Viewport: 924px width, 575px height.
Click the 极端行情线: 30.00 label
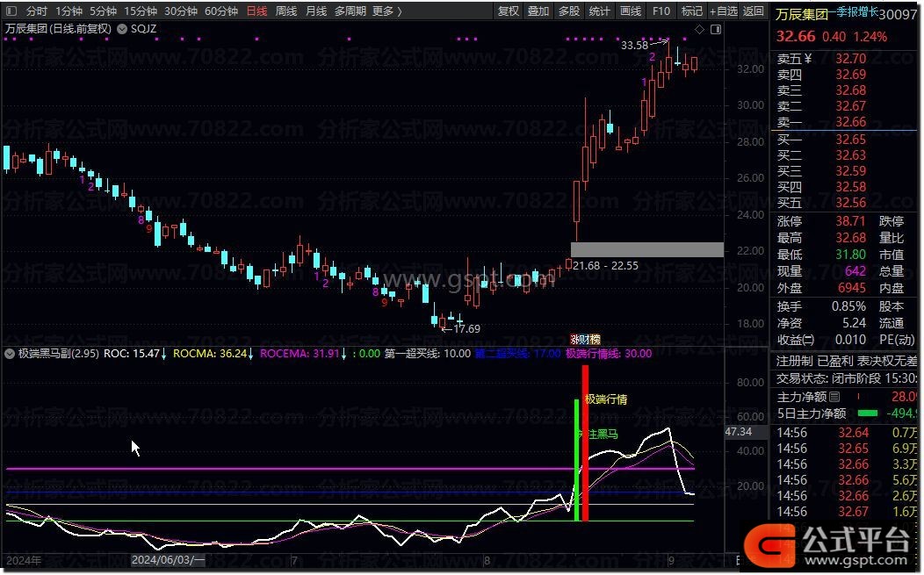[x=609, y=354]
